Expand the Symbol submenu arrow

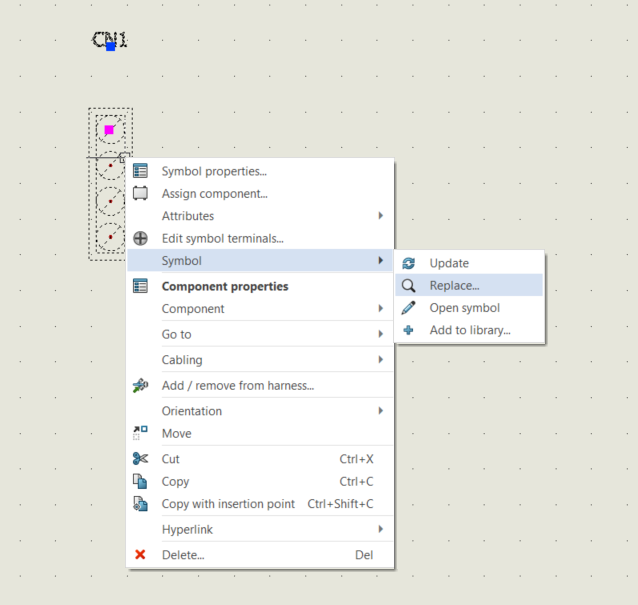point(380,260)
